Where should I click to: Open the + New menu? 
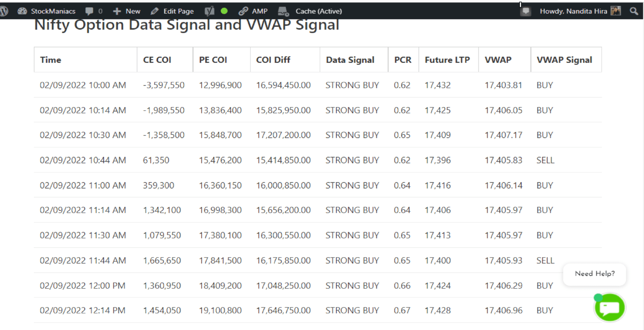(126, 11)
